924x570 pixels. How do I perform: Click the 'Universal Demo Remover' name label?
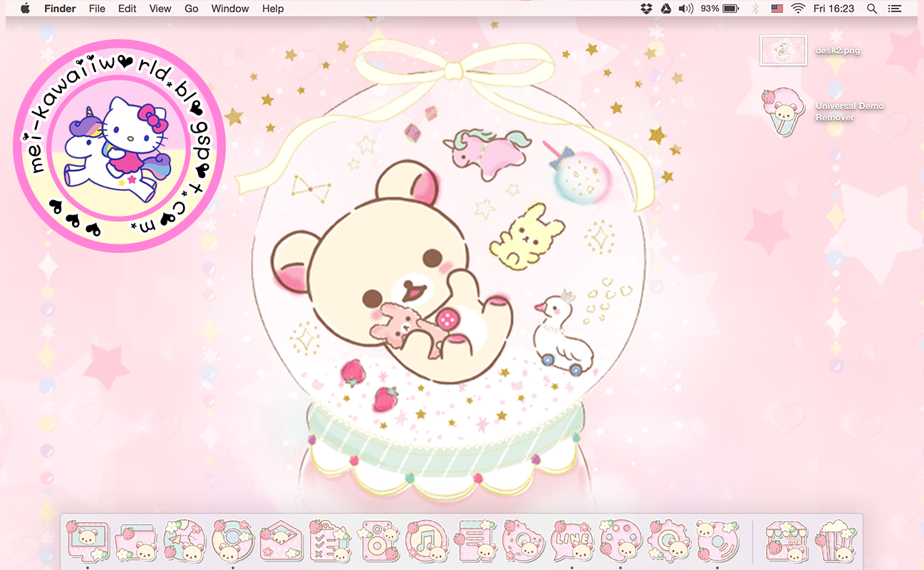849,112
